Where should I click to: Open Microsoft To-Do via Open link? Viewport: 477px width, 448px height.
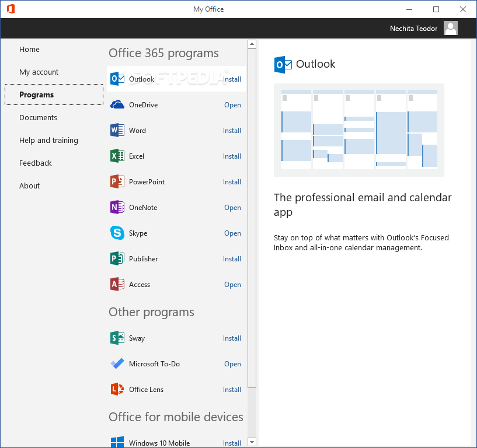click(232, 364)
